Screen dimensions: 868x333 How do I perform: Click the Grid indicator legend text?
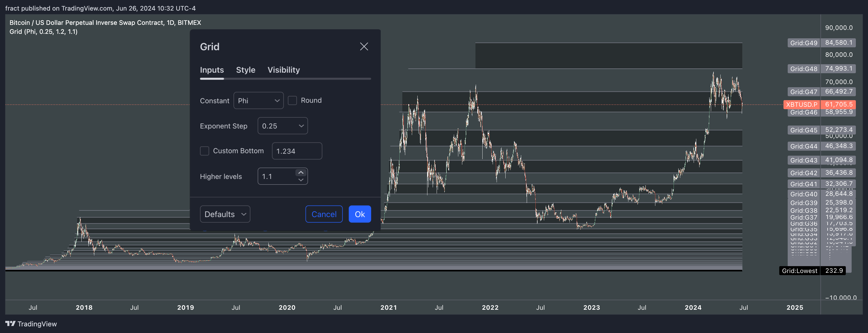tap(44, 32)
